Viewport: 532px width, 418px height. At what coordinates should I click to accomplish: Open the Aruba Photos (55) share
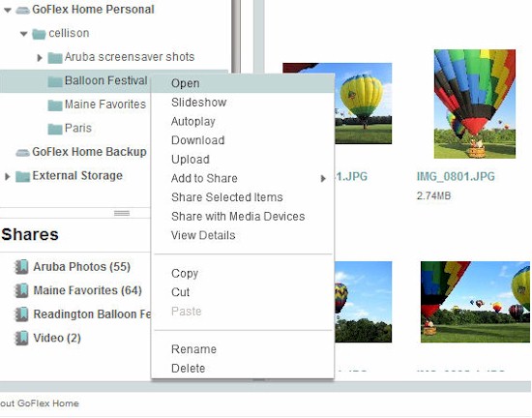(82, 267)
